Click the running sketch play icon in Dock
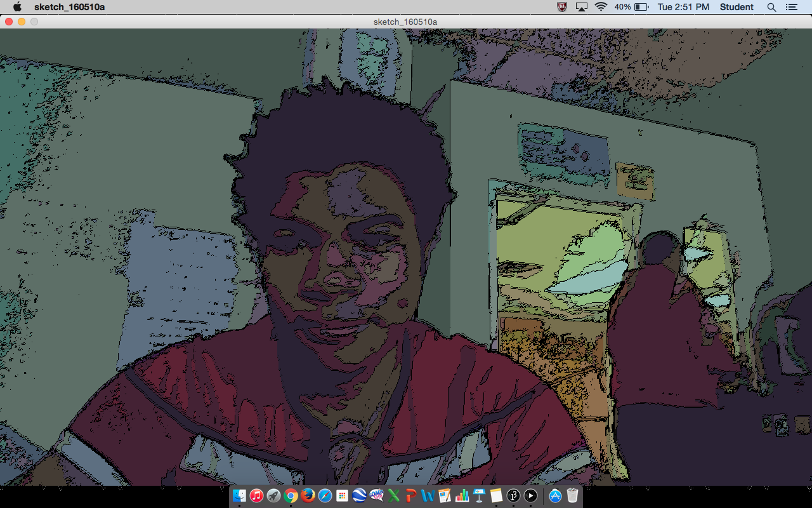The width and height of the screenshot is (812, 508). 530,495
